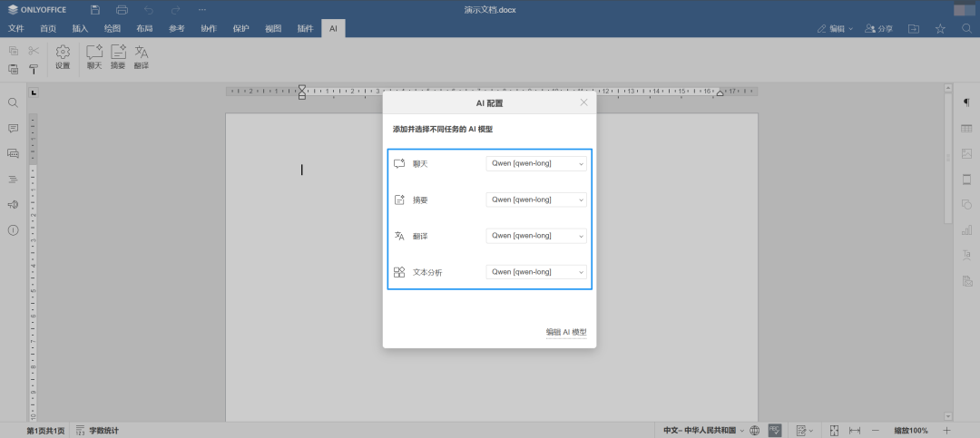Image resolution: width=980 pixels, height=438 pixels.
Task: Click the Save icon in title bar
Action: 95,9
